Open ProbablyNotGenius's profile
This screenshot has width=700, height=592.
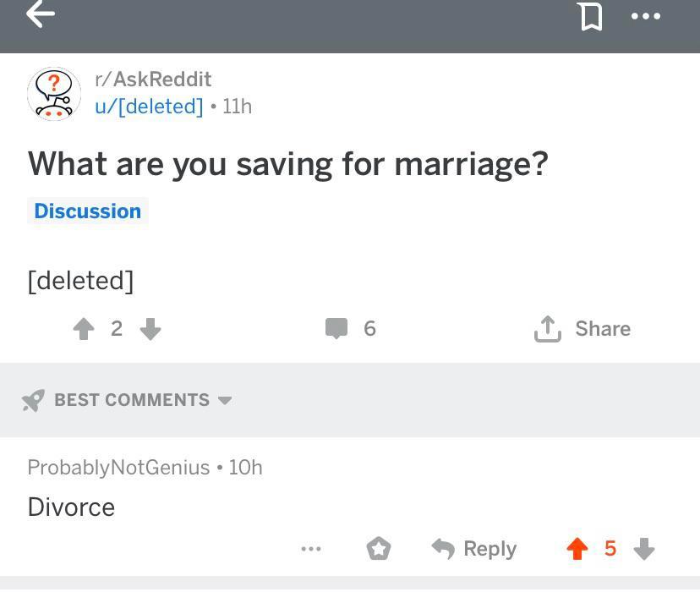118,467
